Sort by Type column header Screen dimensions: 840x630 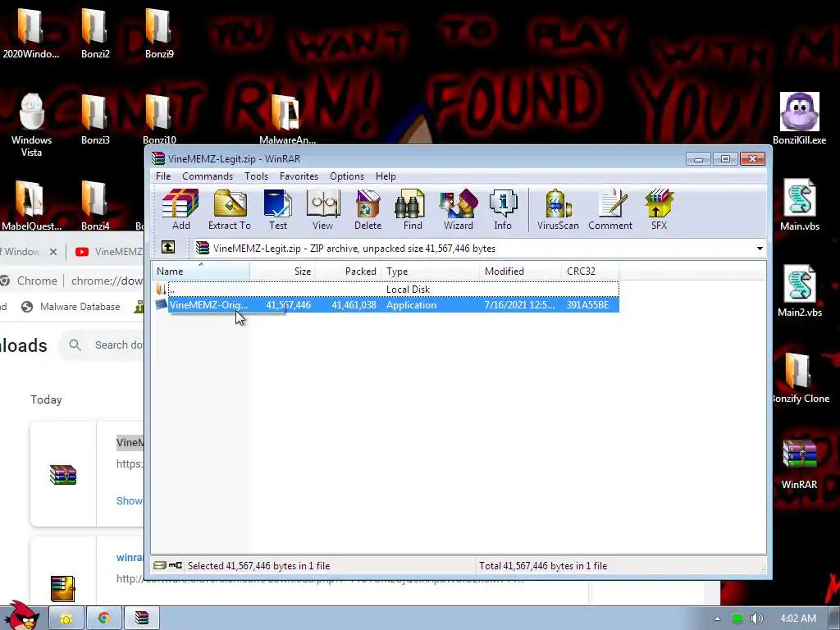click(x=430, y=271)
